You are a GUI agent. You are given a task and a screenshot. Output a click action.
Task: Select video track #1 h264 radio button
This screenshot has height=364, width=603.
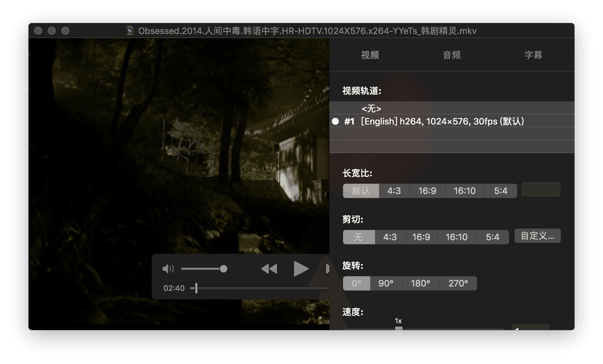tap(336, 121)
